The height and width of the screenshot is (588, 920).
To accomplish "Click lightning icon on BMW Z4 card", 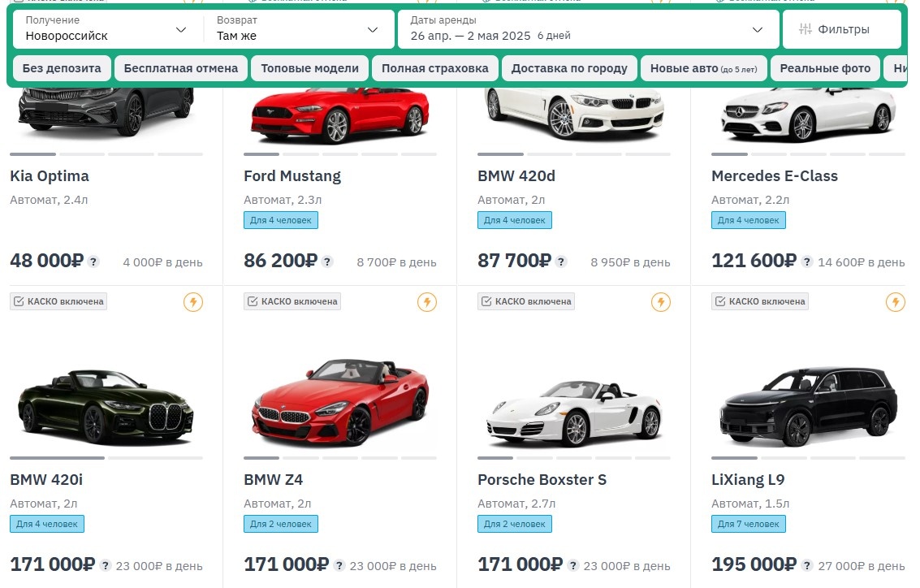I will pos(427,302).
